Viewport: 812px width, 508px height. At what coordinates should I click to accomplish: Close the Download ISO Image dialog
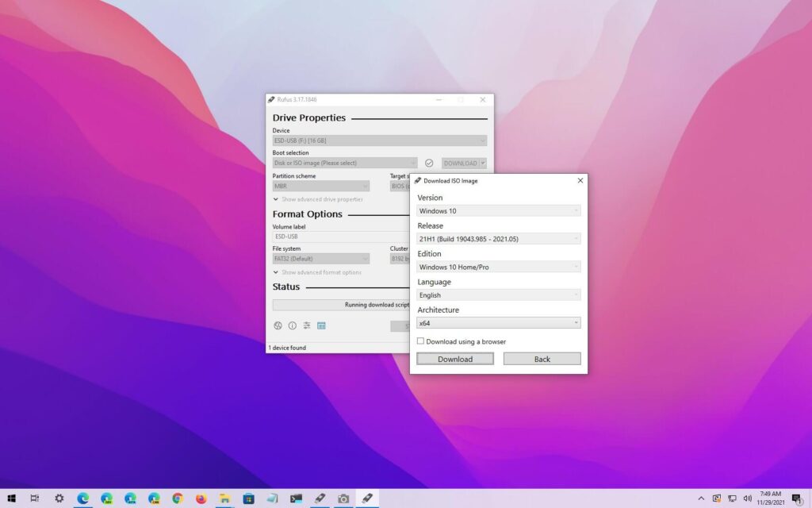tap(580, 180)
